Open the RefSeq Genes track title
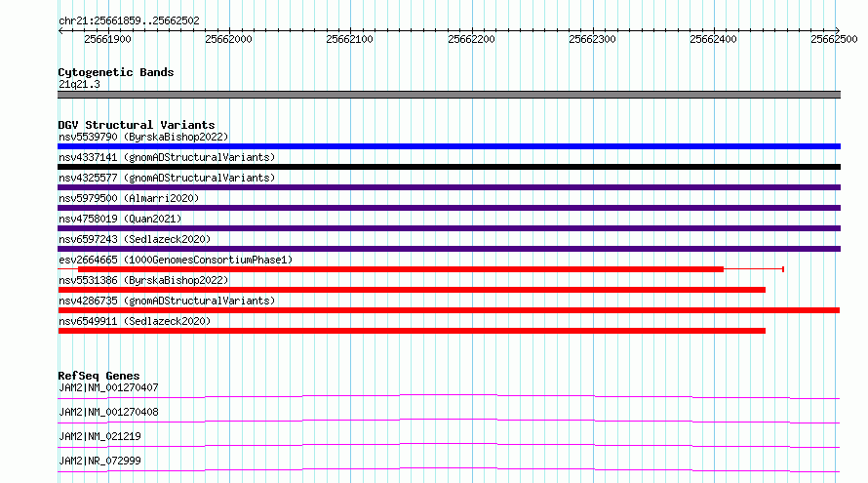 (x=99, y=376)
